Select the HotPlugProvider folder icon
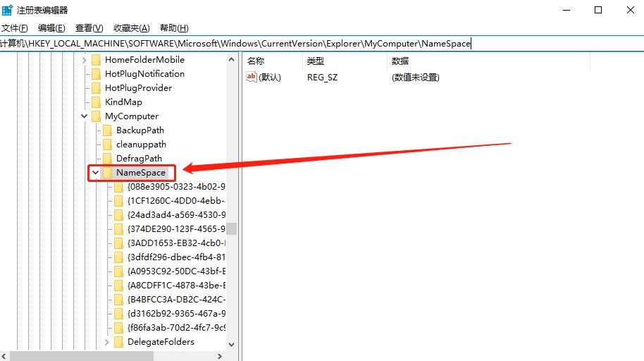This screenshot has height=361, width=644. 96,88
